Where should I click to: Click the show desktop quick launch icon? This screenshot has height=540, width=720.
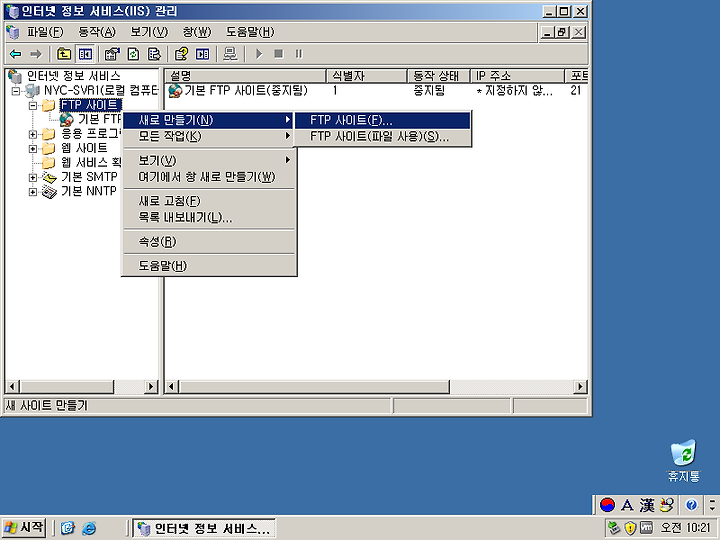(68, 529)
